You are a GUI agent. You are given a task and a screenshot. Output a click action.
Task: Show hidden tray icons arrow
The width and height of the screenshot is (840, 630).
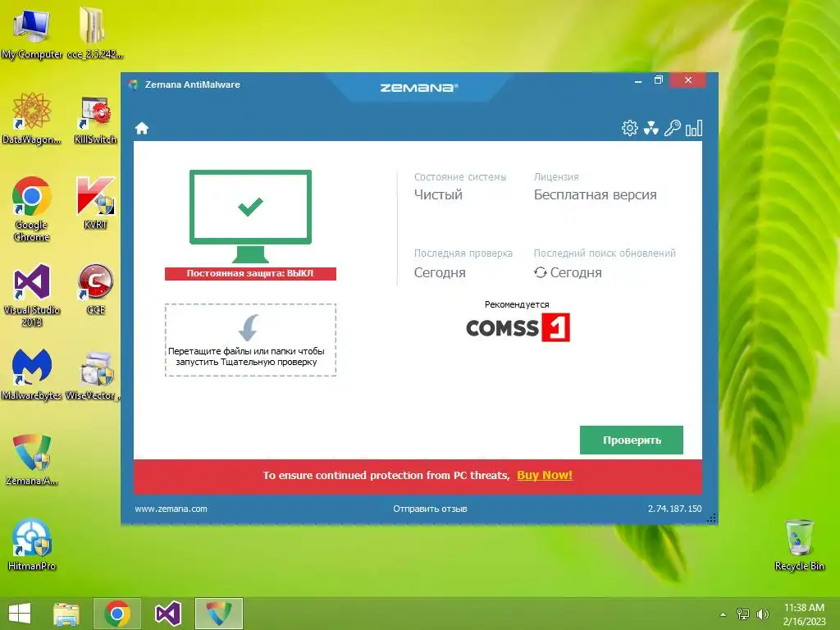[723, 614]
